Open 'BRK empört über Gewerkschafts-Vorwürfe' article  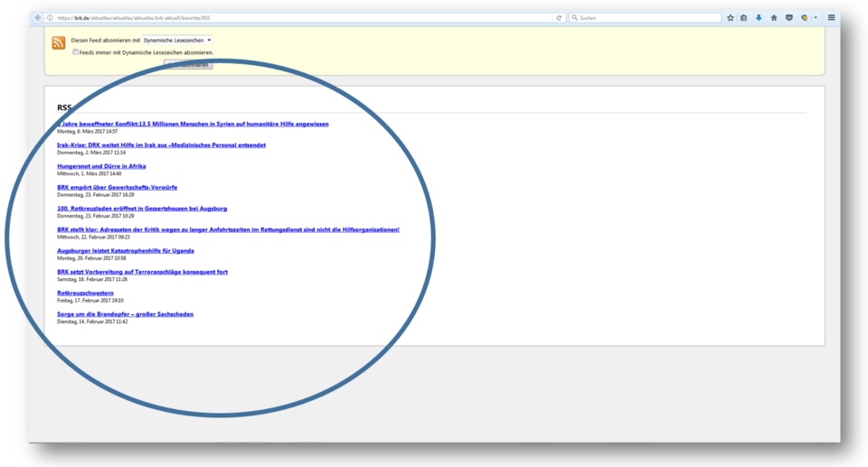117,187
